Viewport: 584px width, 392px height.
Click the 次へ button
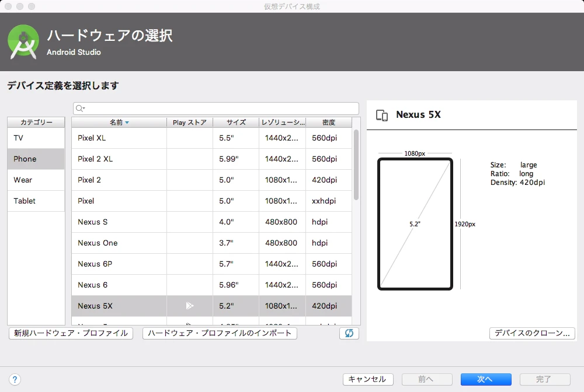486,379
